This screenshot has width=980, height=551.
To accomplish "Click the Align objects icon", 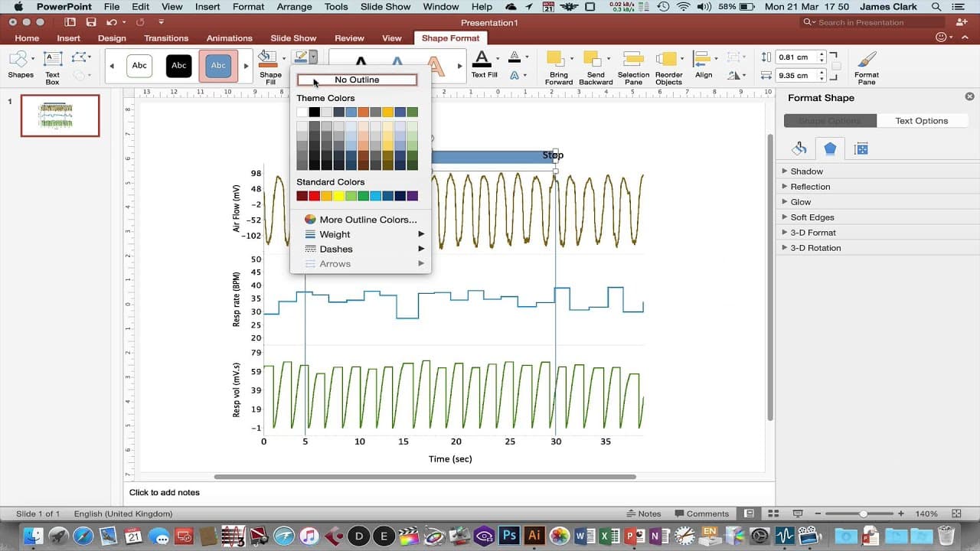I will [701, 60].
